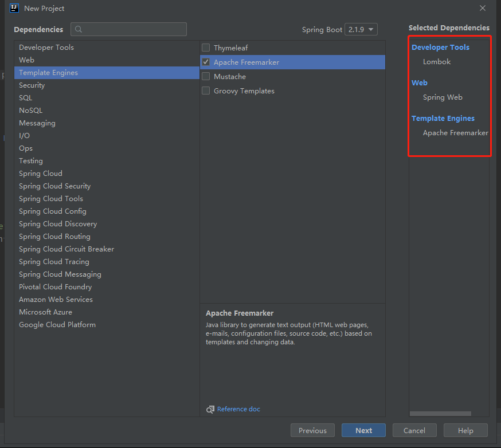The image size is (501, 448).
Task: Select Spring Cloud Circuit Breaker category
Action: coord(107,249)
